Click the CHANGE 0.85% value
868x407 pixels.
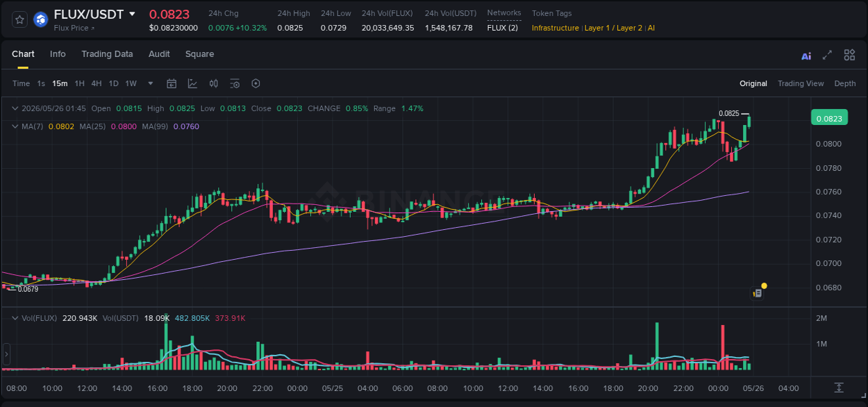pos(357,108)
